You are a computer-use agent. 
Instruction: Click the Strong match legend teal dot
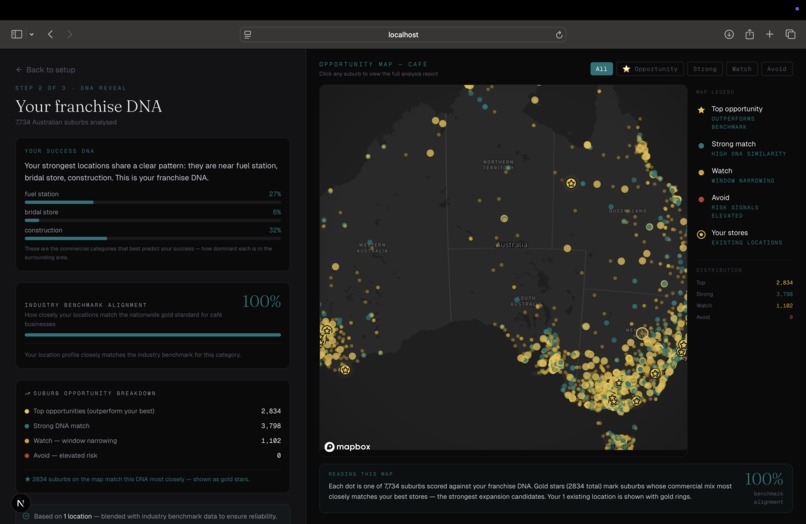(701, 146)
